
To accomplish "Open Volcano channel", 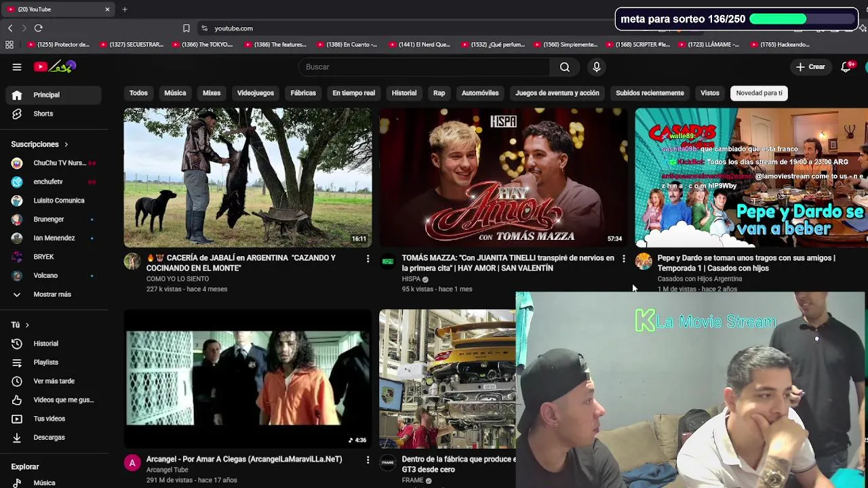I will [54, 275].
